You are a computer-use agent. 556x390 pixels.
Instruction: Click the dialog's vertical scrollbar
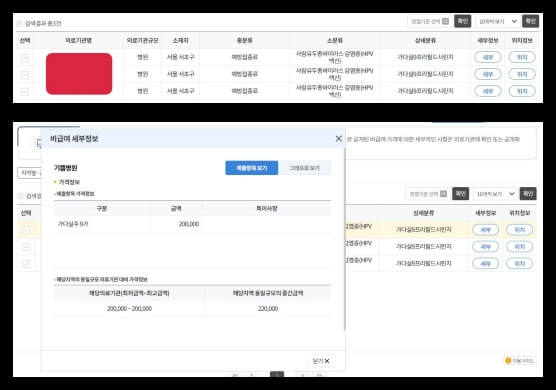coord(344,239)
